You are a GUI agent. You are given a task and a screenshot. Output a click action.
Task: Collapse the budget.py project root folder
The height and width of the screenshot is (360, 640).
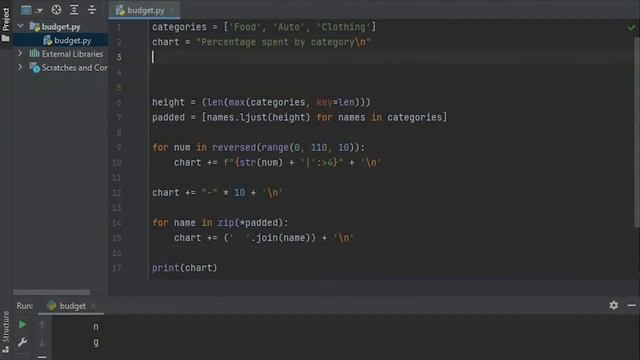(20, 27)
